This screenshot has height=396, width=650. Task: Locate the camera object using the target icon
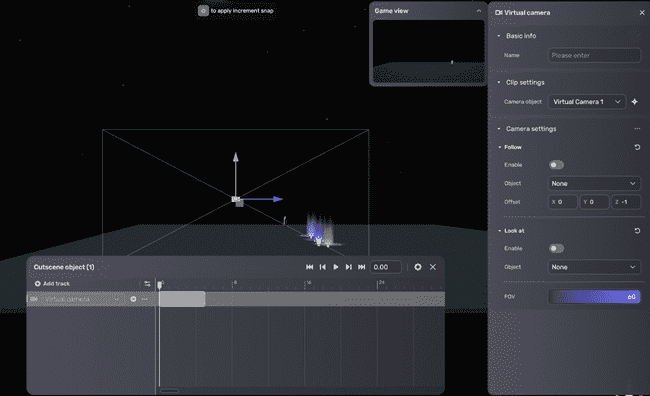(x=635, y=102)
